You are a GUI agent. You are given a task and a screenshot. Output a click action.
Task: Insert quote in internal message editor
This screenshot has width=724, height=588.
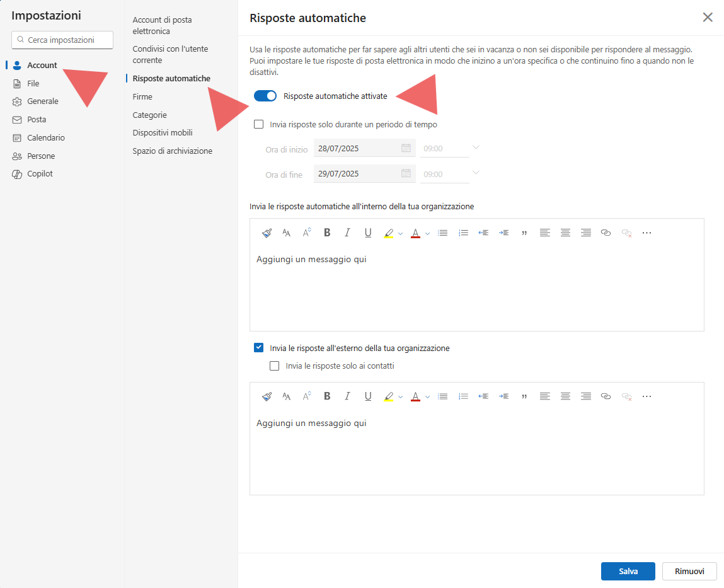pos(524,233)
